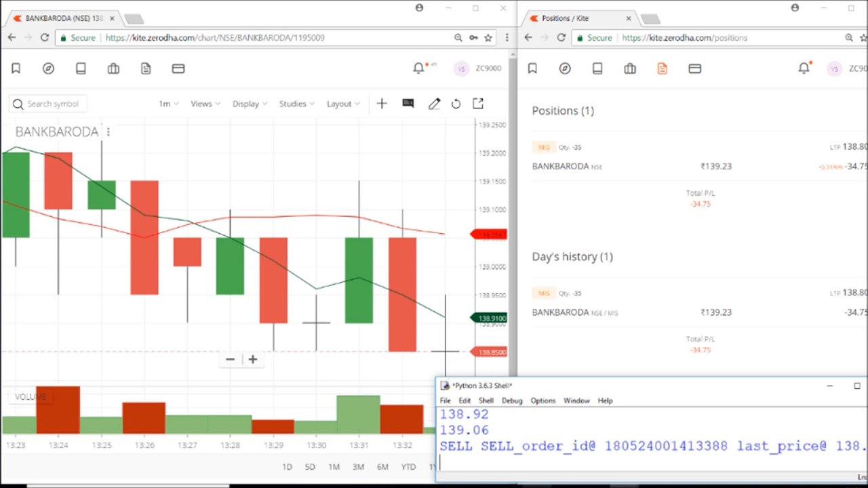Open Orders book icon in Positions window
The width and height of the screenshot is (868, 488).
tap(597, 68)
